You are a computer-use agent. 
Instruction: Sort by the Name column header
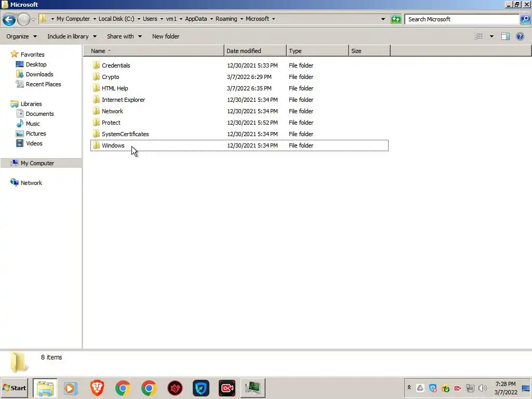point(154,51)
